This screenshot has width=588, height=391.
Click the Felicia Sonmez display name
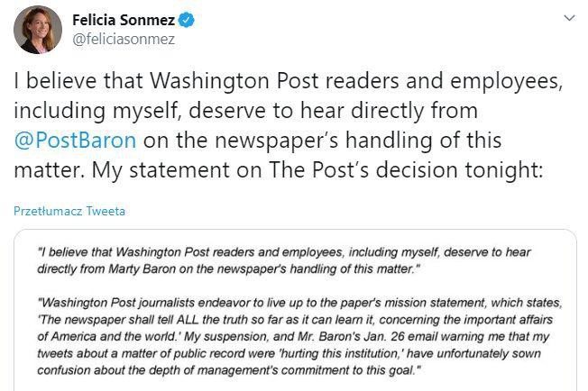[x=124, y=20]
